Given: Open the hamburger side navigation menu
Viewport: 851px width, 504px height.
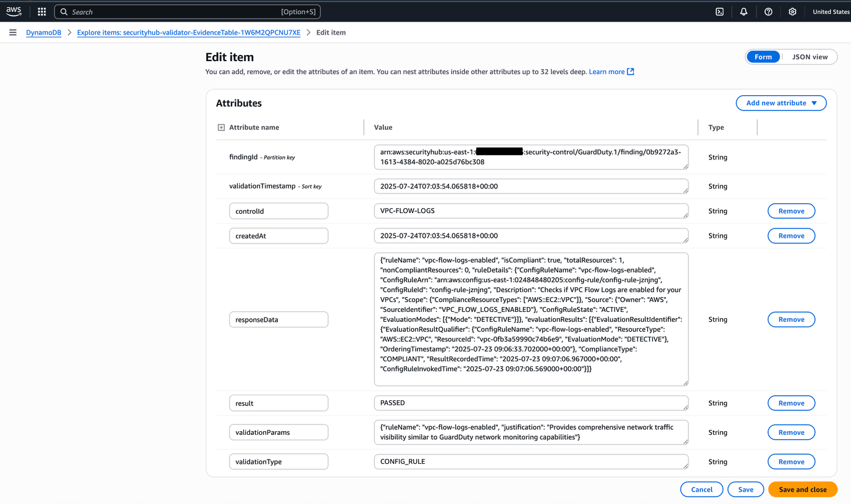Looking at the screenshot, I should (12, 32).
